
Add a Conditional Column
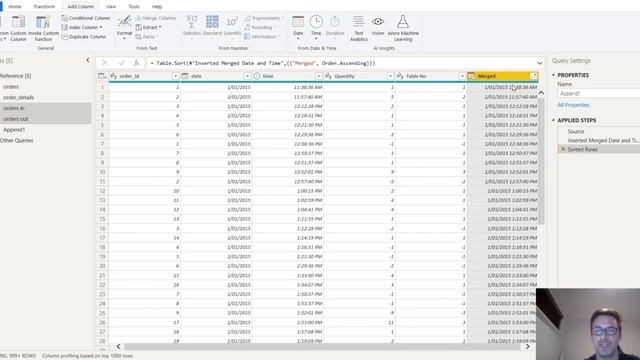point(86,18)
